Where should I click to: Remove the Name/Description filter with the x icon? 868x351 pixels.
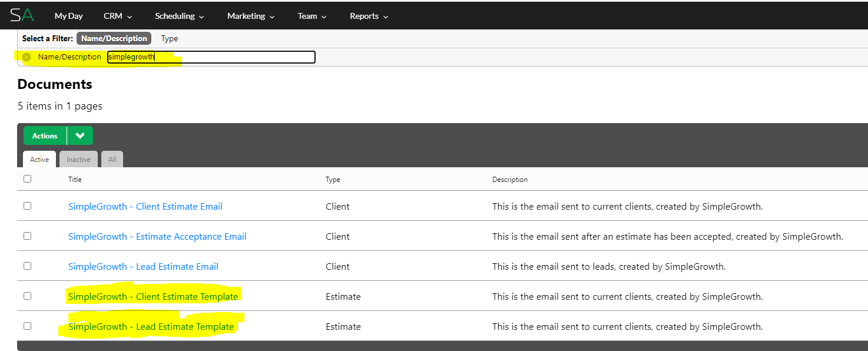[x=26, y=57]
